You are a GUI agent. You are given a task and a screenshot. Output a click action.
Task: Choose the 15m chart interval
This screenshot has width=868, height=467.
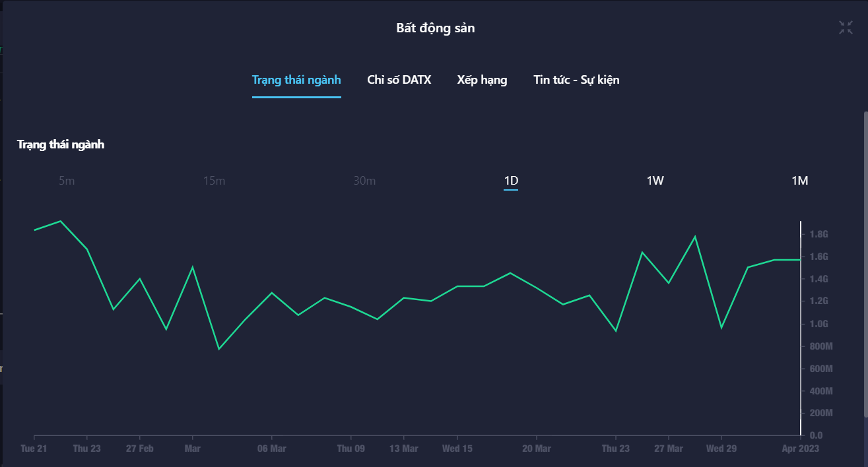coord(214,181)
